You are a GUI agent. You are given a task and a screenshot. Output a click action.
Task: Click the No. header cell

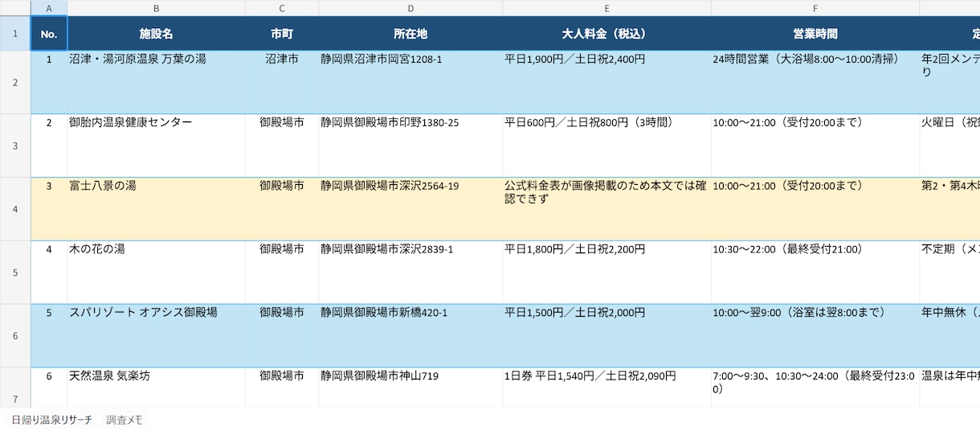[49, 34]
